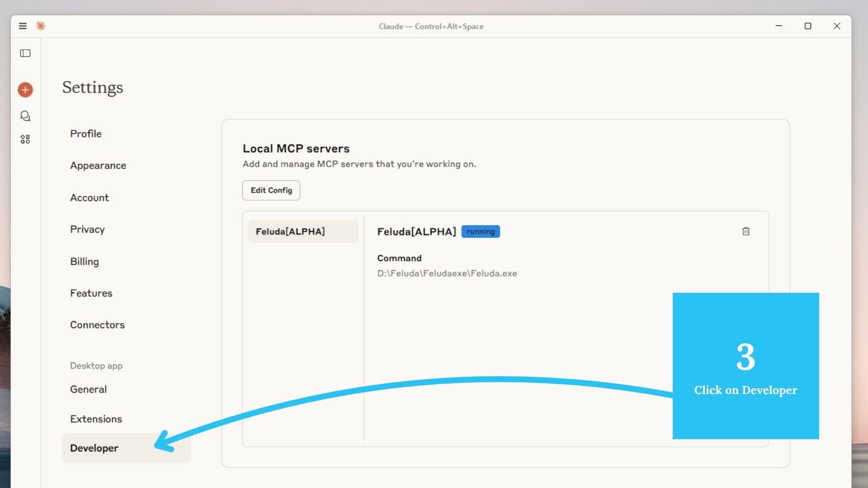868x488 pixels.
Task: Open chats via the speech bubble icon
Action: click(25, 116)
